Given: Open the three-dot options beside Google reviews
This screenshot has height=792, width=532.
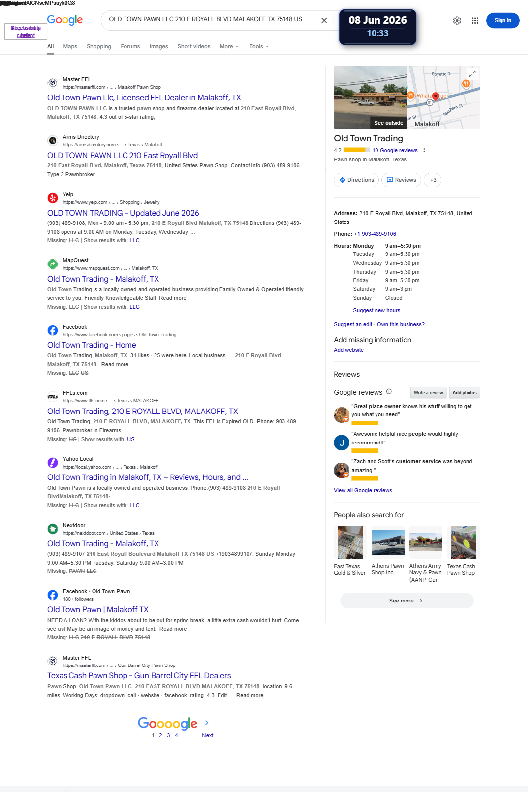Looking at the screenshot, I should coord(424,150).
